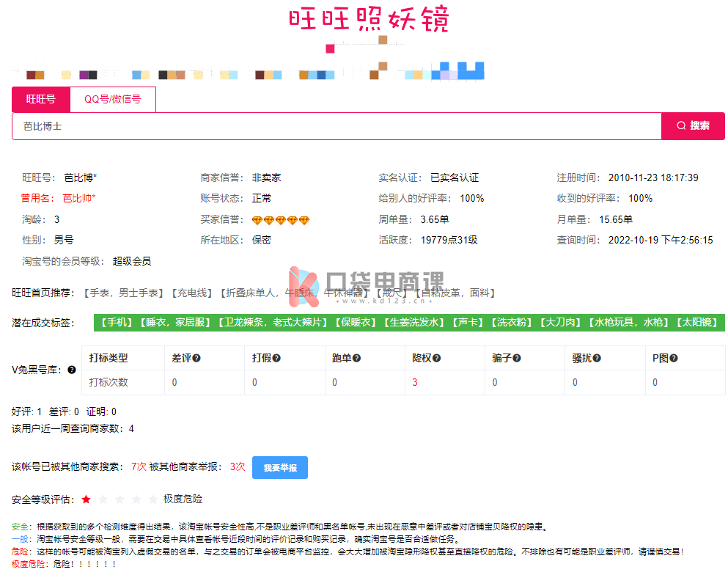Screen dimensions: 728x575
Task: Click the weekly order count 3.65单
Action: pyautogui.click(x=435, y=220)
